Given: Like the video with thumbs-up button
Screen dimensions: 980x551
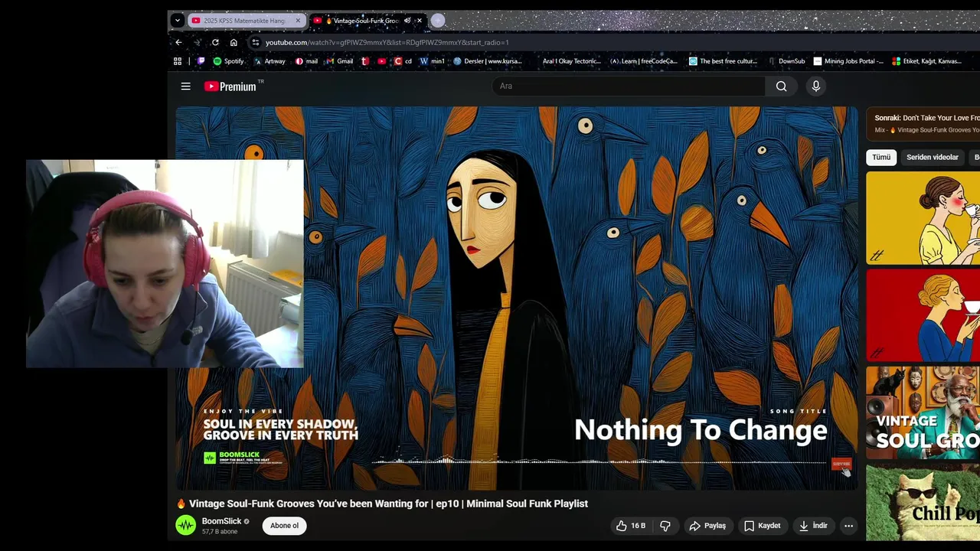Looking at the screenshot, I should pyautogui.click(x=630, y=526).
